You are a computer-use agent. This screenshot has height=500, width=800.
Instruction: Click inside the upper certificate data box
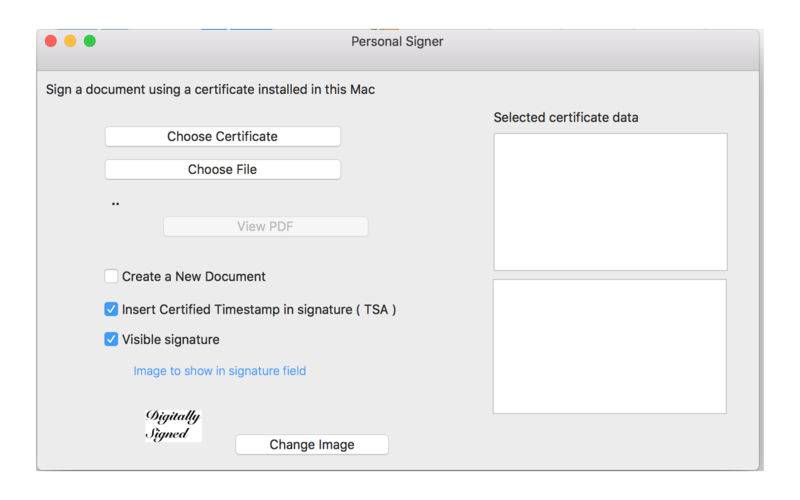pos(610,202)
